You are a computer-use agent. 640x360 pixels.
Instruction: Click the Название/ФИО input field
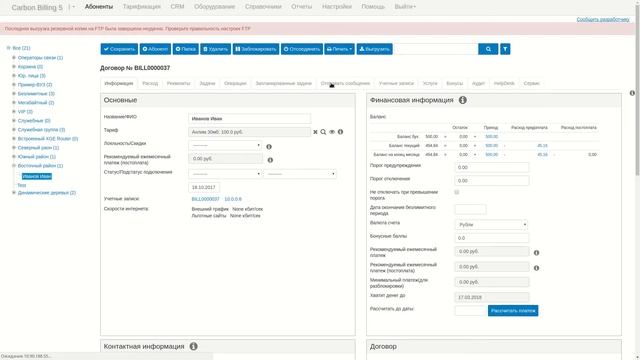249,119
